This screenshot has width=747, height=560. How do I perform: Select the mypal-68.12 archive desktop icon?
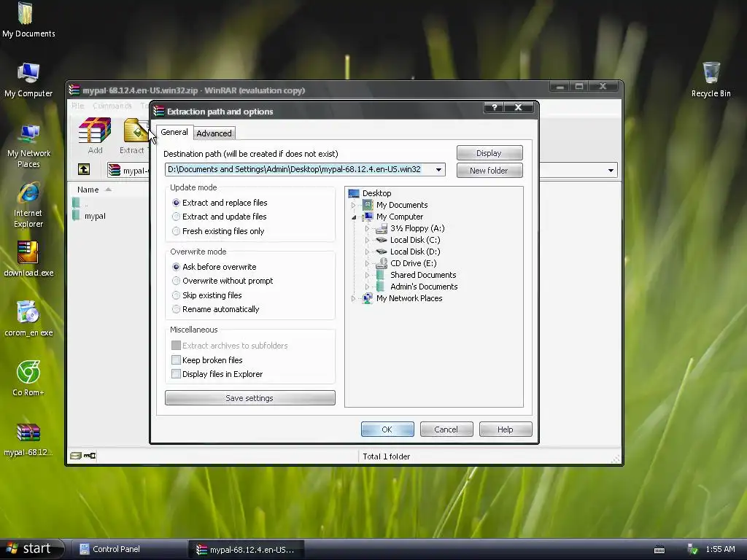(x=28, y=439)
